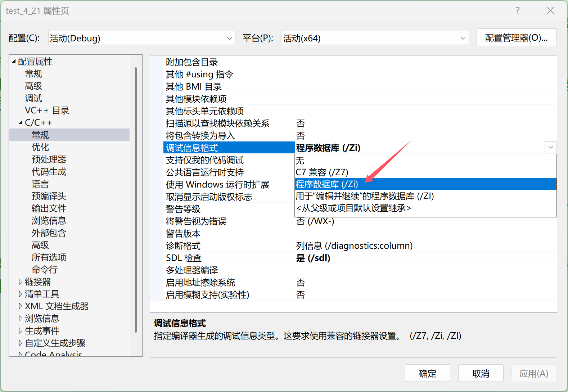Select the 输出文件 tree item
Viewport: 568px width, 392px height.
pyautogui.click(x=49, y=208)
